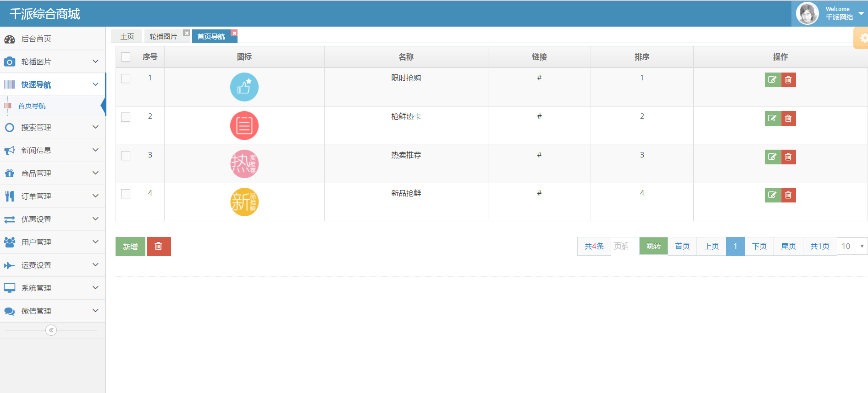Expand the 新闻信息 sidebar menu
The height and width of the screenshot is (393, 868).
click(x=95, y=150)
